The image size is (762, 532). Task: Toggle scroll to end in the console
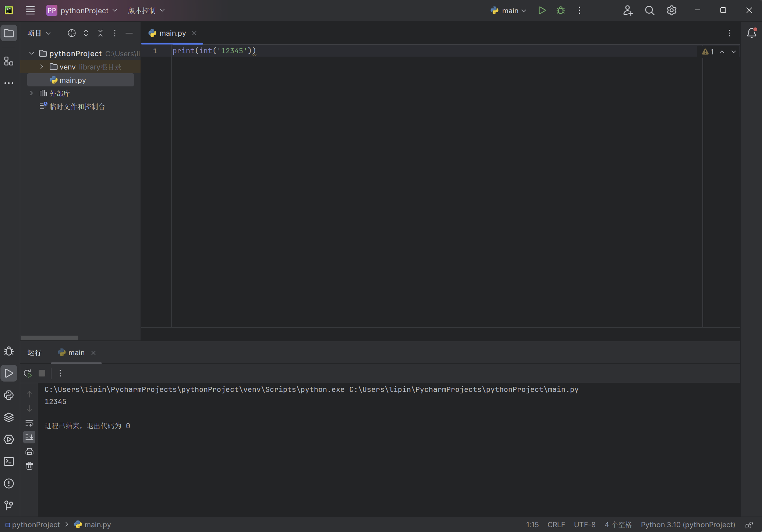click(x=29, y=437)
